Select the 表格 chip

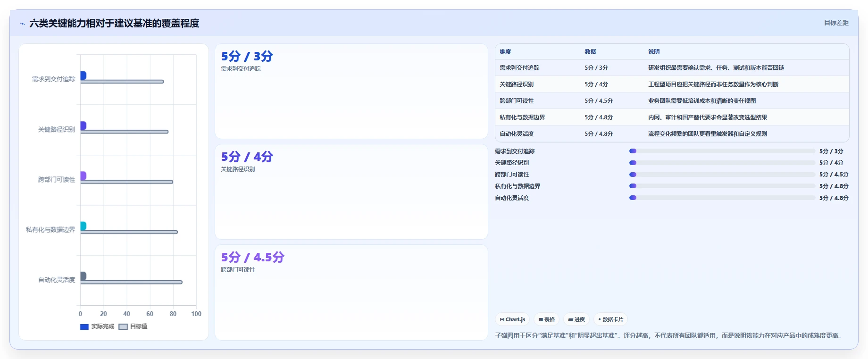coord(546,319)
